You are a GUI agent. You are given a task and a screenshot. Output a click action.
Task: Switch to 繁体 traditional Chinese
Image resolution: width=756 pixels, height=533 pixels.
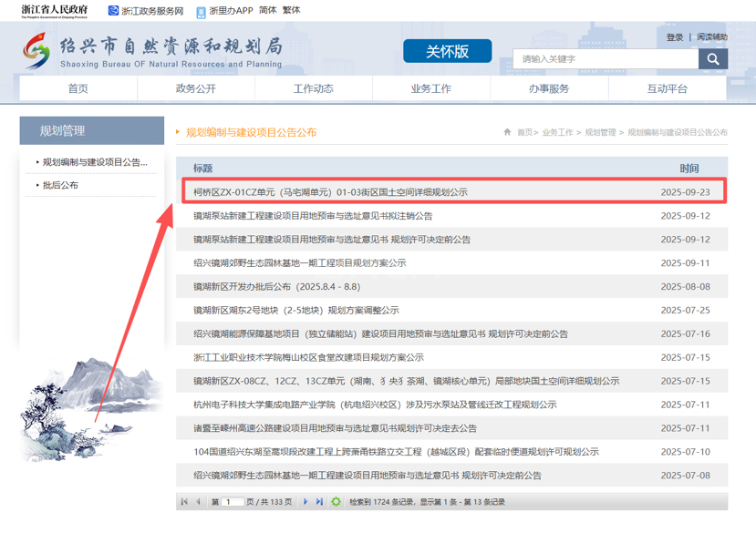point(291,11)
